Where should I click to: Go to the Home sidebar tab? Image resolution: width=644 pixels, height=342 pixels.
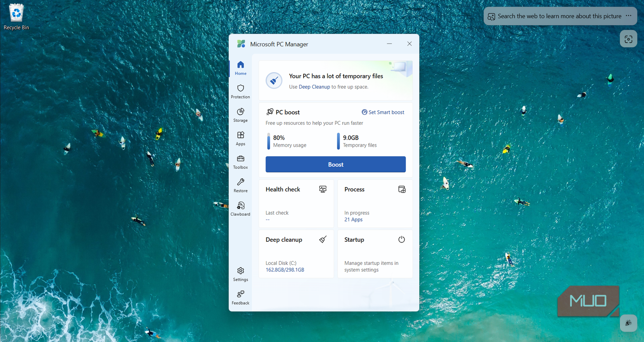[x=240, y=68]
